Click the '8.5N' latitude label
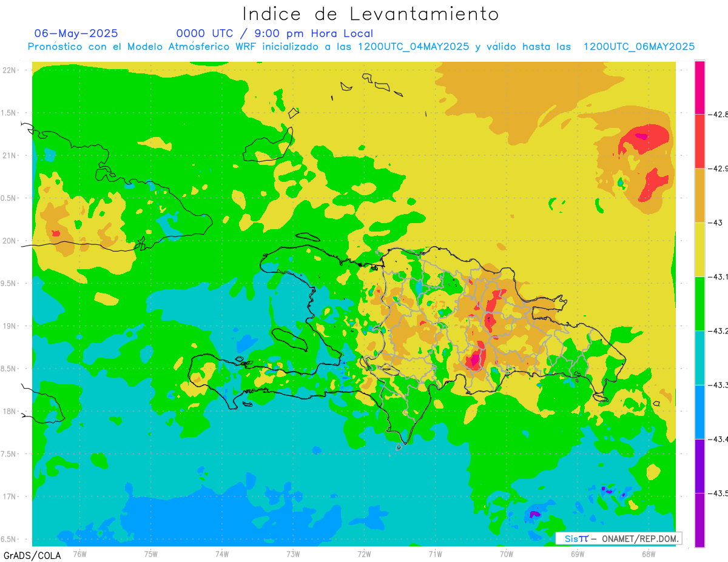The width and height of the screenshot is (728, 562). [x=9, y=369]
